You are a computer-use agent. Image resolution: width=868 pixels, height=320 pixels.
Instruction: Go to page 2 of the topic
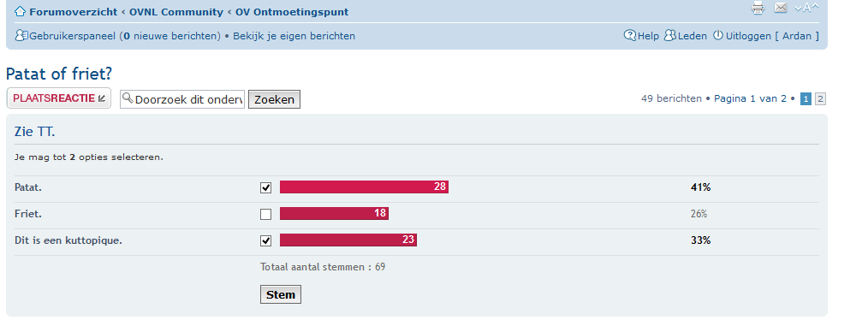coord(820,99)
